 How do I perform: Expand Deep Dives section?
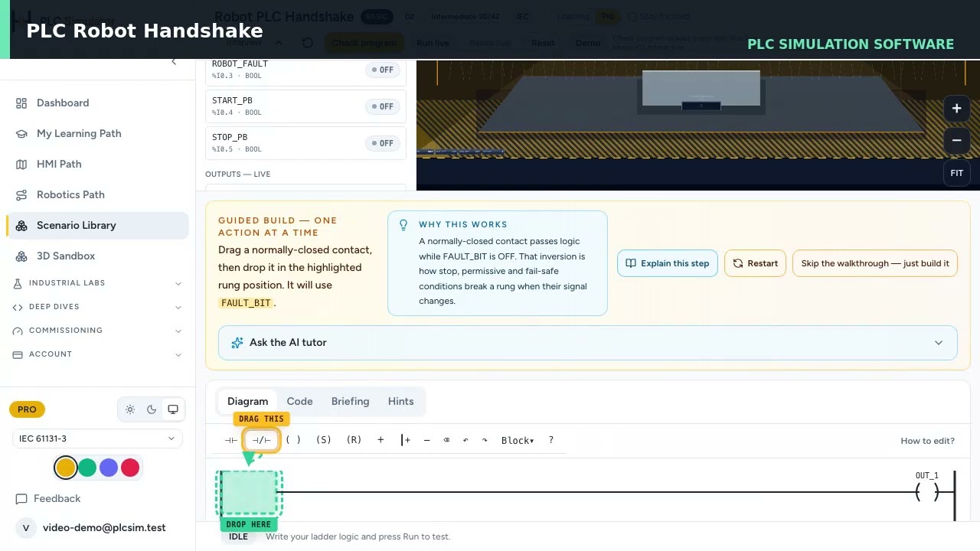click(x=97, y=307)
